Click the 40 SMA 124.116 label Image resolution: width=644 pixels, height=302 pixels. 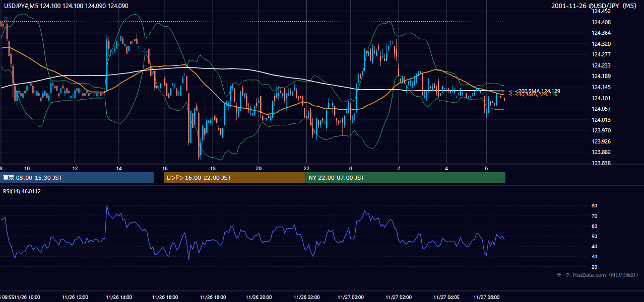533,95
